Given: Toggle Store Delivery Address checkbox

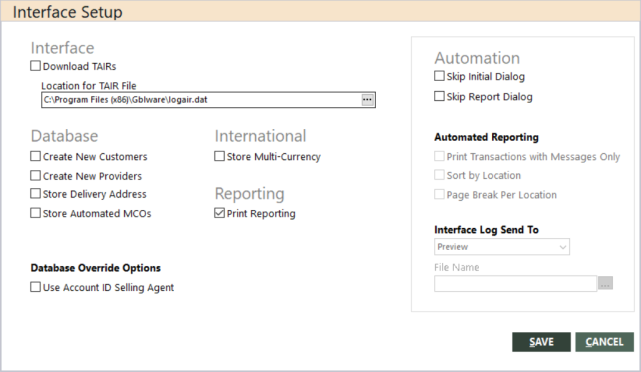Looking at the screenshot, I should pos(36,193).
